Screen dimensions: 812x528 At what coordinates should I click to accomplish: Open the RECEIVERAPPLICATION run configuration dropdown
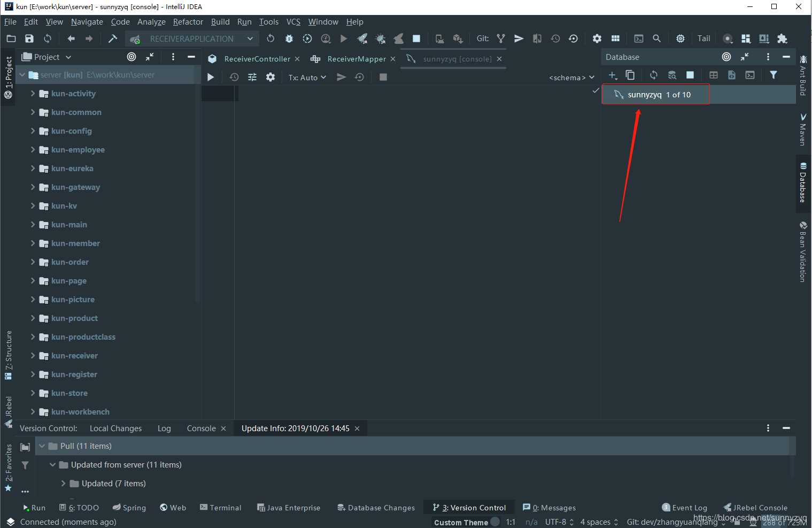click(x=192, y=39)
